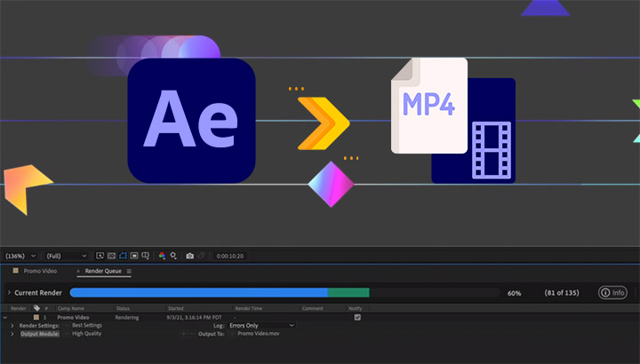The height and width of the screenshot is (364, 640).
Task: Click the (81 of 135) frame count
Action: pyautogui.click(x=562, y=293)
